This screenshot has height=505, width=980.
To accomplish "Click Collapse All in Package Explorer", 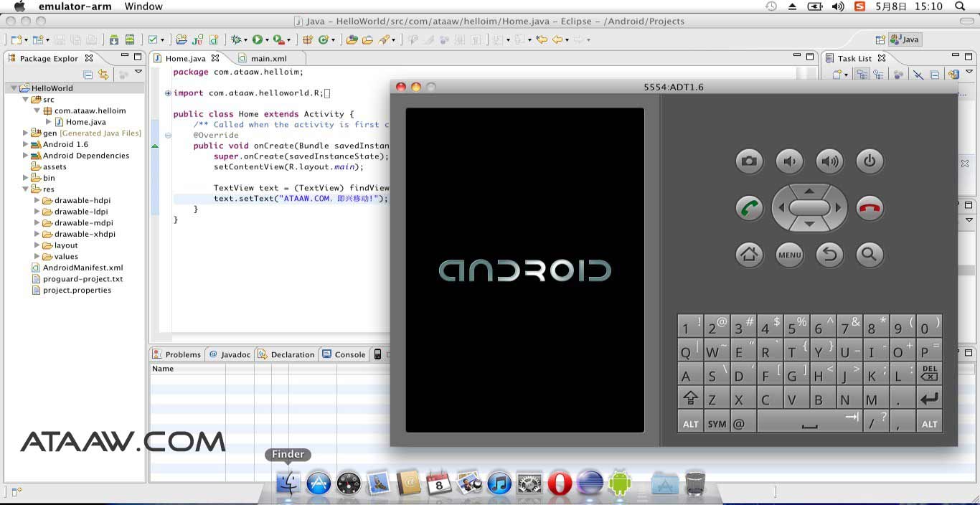I will (88, 74).
